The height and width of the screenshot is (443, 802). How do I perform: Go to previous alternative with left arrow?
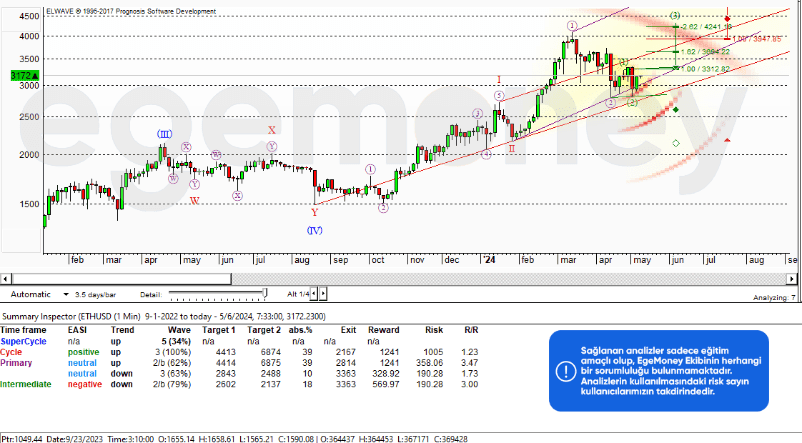tap(315, 294)
